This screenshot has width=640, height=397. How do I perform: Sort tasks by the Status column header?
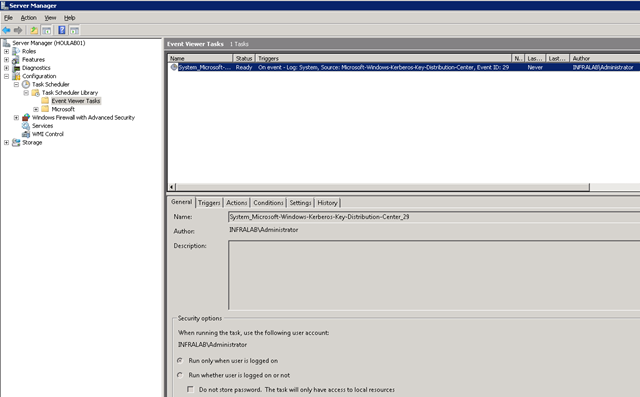(x=244, y=58)
